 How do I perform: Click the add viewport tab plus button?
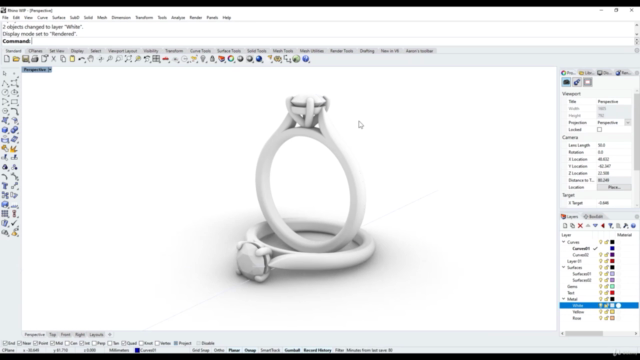pos(109,335)
